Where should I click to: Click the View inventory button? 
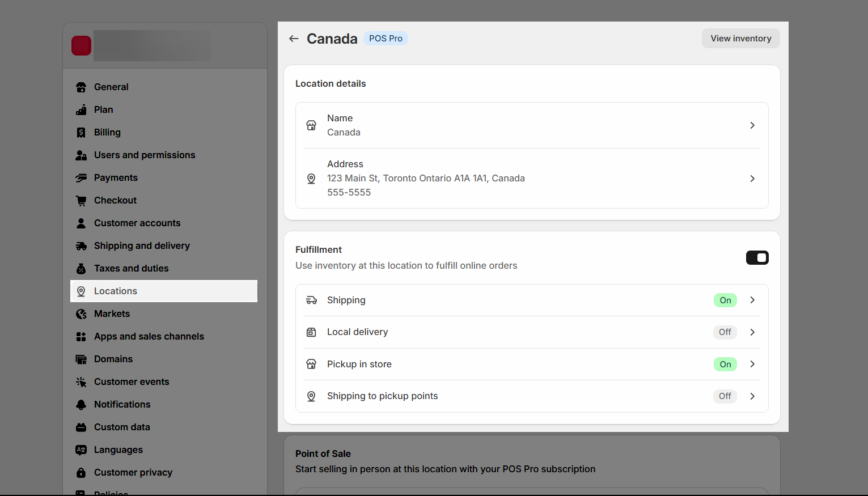740,39
